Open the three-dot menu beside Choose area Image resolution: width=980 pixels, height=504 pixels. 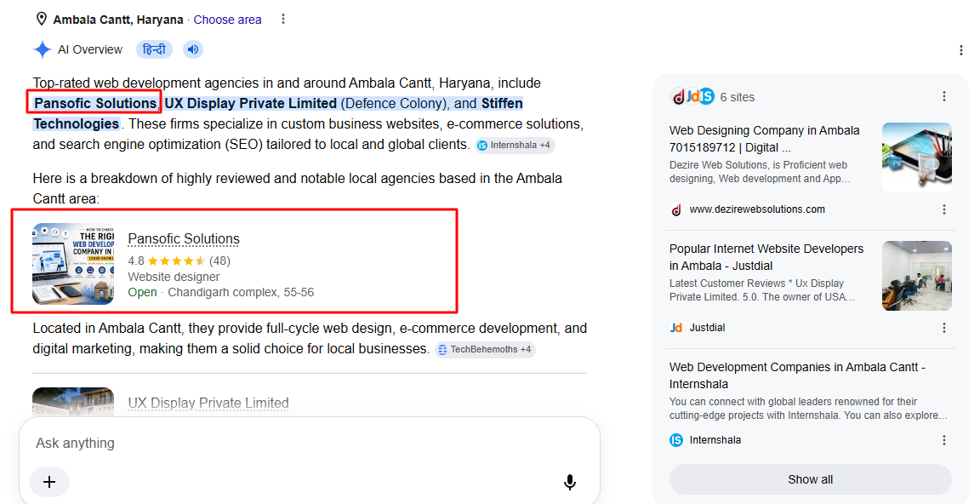pyautogui.click(x=283, y=20)
